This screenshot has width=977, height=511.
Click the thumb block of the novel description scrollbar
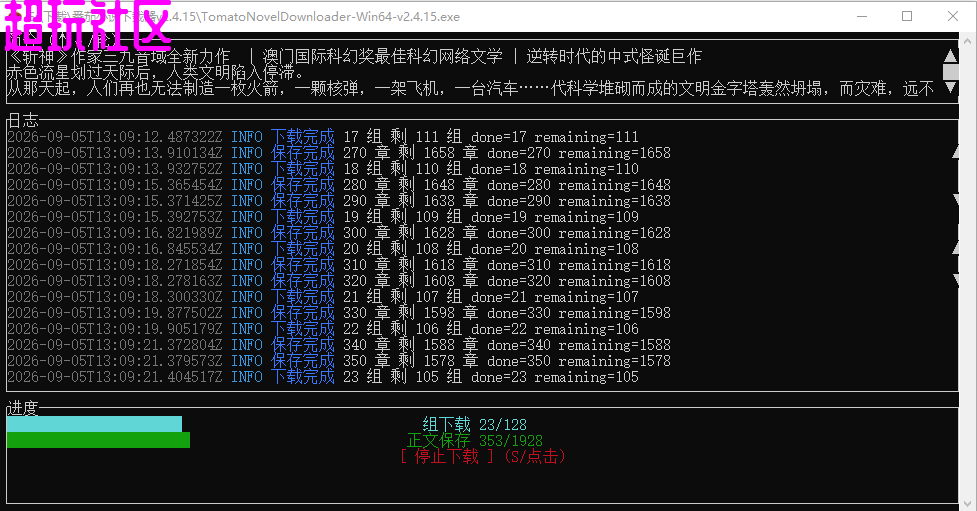coord(950,72)
